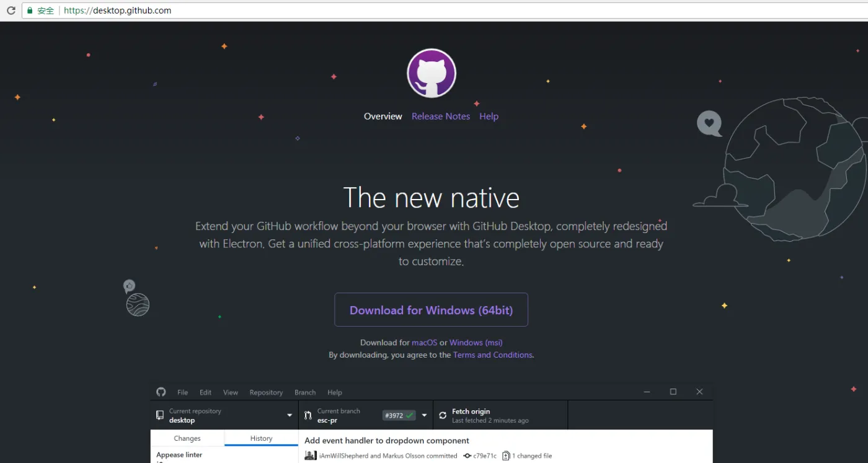The width and height of the screenshot is (868, 463).
Task: Close the app window in the screenshot
Action: pyautogui.click(x=699, y=392)
